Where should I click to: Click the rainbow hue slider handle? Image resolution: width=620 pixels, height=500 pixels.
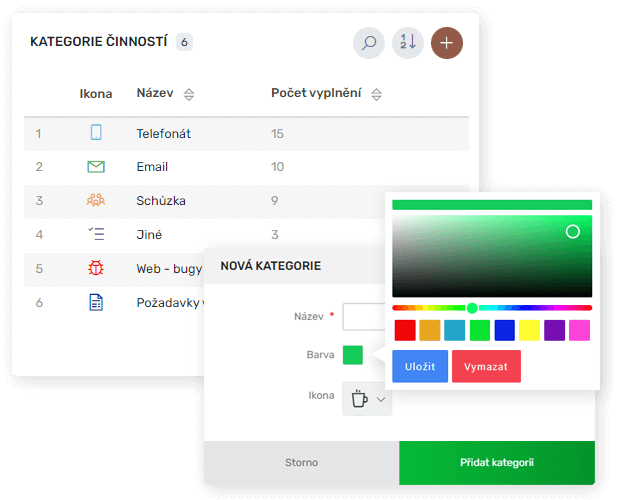pyautogui.click(x=472, y=308)
